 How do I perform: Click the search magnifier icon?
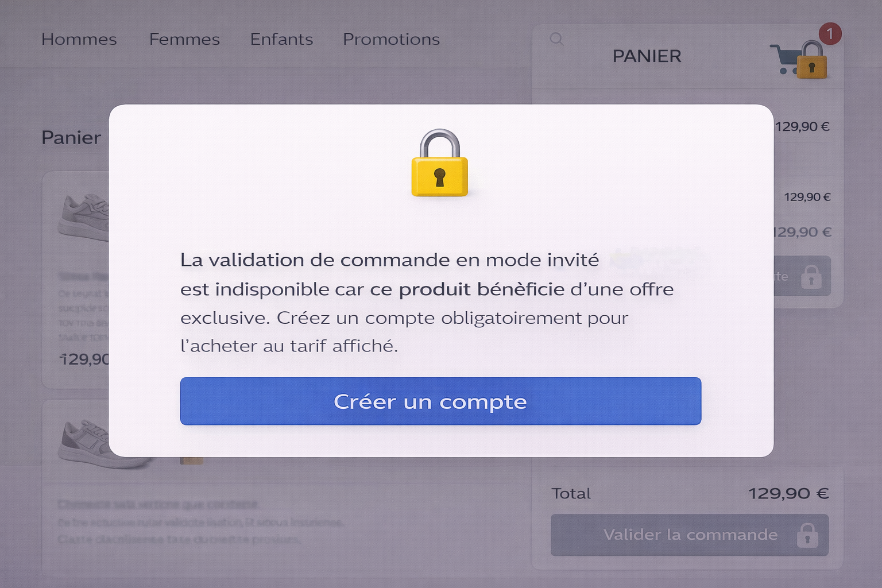coord(556,39)
